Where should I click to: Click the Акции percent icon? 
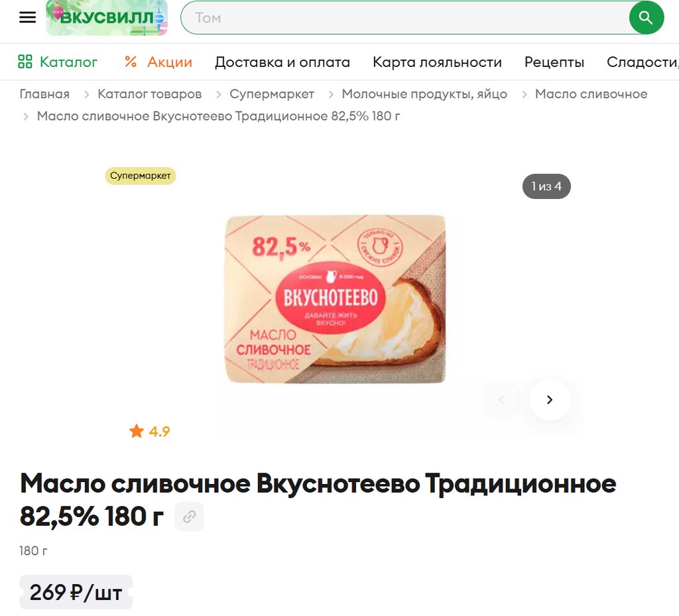point(131,62)
